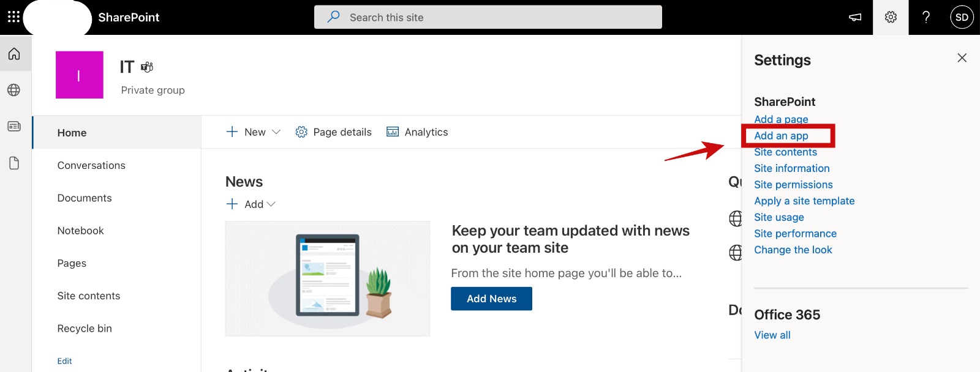
Task: Expand the Add dropdown under News
Action: coord(251,204)
